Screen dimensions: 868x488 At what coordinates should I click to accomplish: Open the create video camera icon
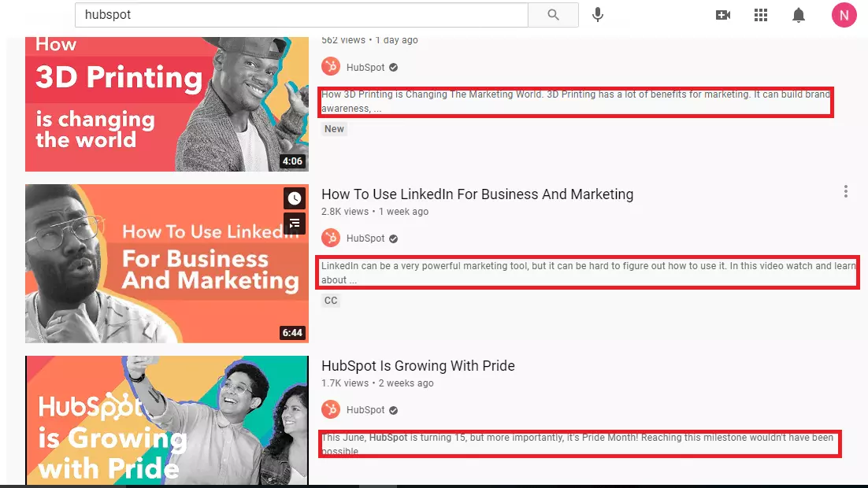(x=722, y=15)
